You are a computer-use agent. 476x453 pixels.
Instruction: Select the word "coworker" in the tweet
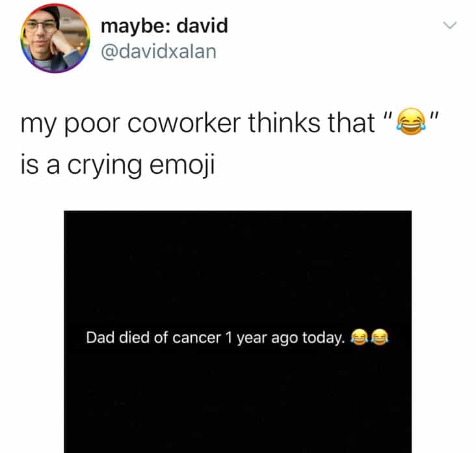[184, 123]
